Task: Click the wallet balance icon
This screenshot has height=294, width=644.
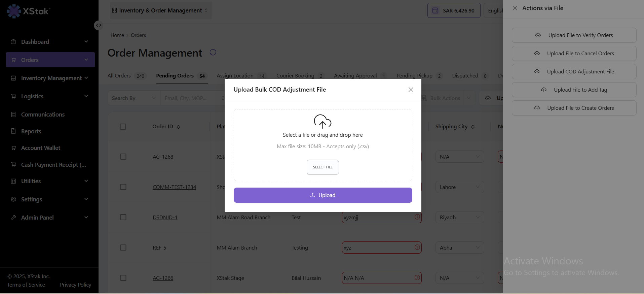Action: pyautogui.click(x=435, y=10)
